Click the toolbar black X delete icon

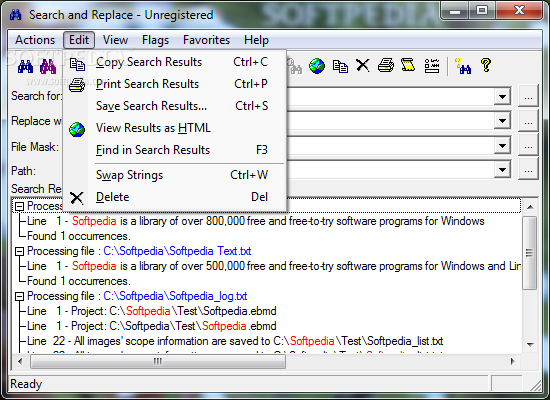pyautogui.click(x=363, y=66)
